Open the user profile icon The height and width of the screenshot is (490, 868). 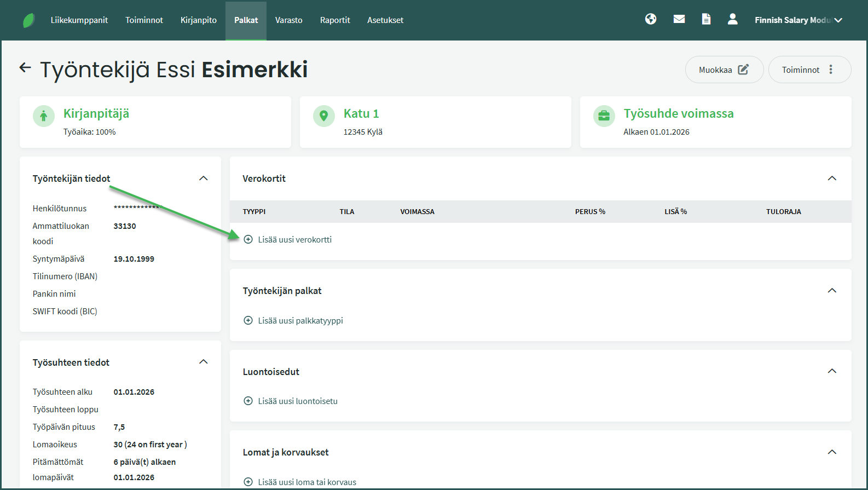tap(732, 19)
